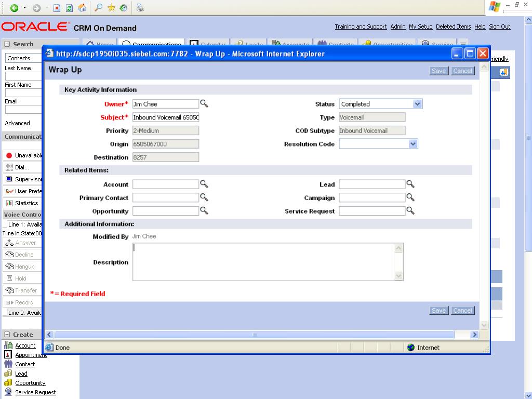Open User Preferences in Communications sidebar
This screenshot has height=399, width=532.
coord(22,191)
